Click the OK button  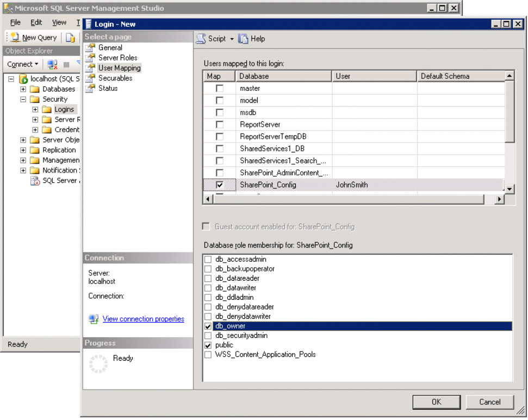point(436,402)
